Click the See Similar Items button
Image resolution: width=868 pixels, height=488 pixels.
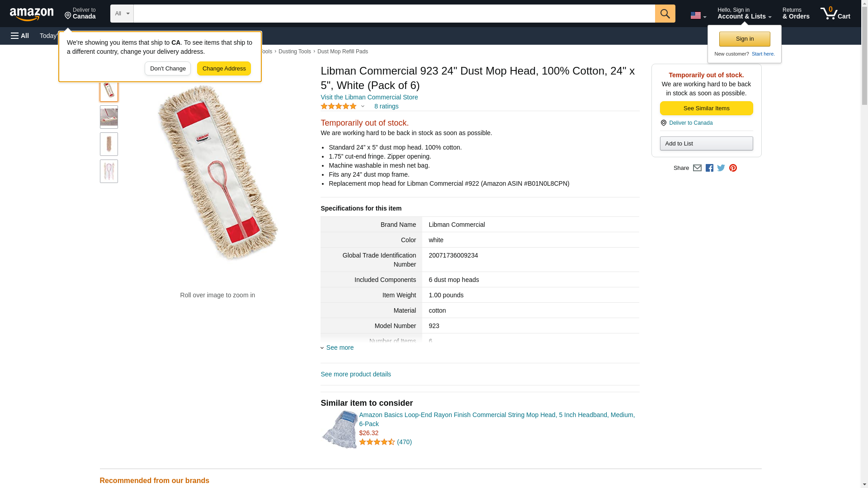pos(706,108)
